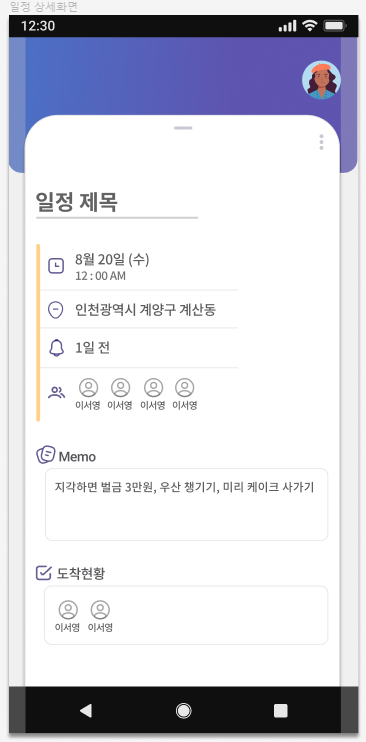Tap the location pin icon

point(56,310)
